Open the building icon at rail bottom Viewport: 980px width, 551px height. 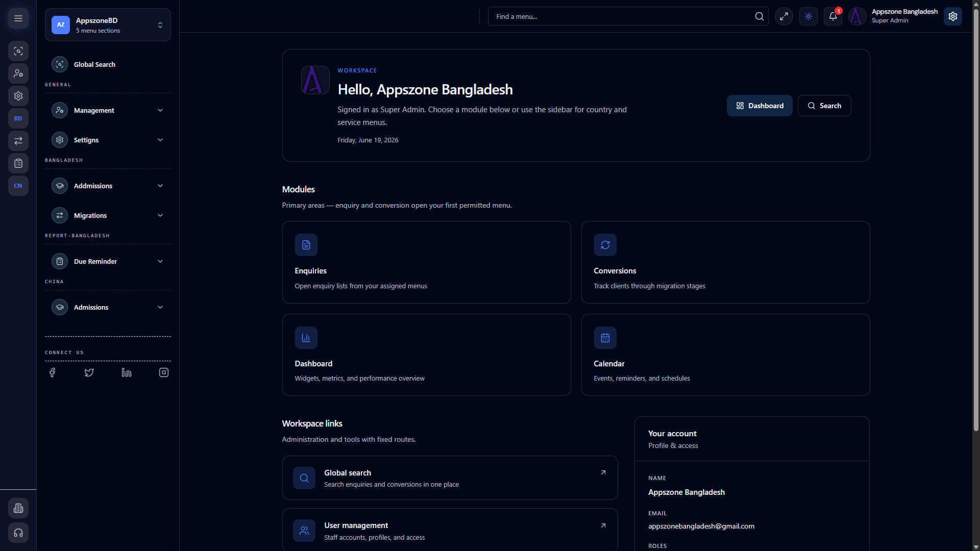click(18, 508)
